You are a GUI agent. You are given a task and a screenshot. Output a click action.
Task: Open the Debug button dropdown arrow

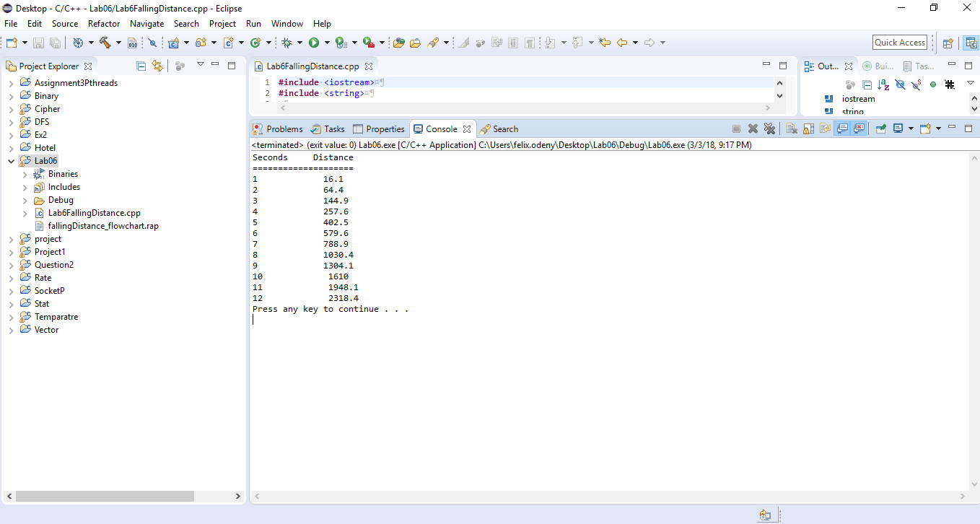(x=299, y=43)
